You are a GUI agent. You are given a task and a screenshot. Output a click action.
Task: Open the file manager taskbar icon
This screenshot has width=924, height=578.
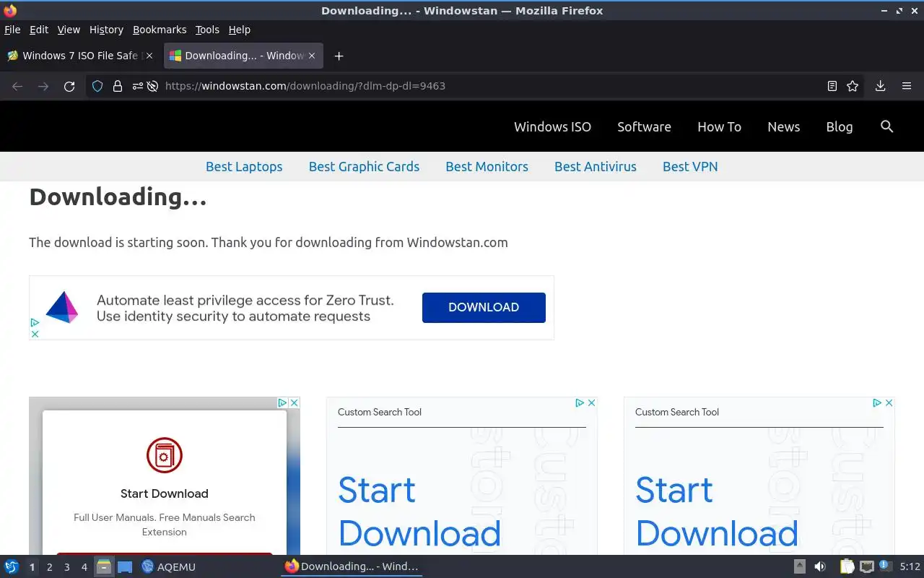tap(104, 566)
